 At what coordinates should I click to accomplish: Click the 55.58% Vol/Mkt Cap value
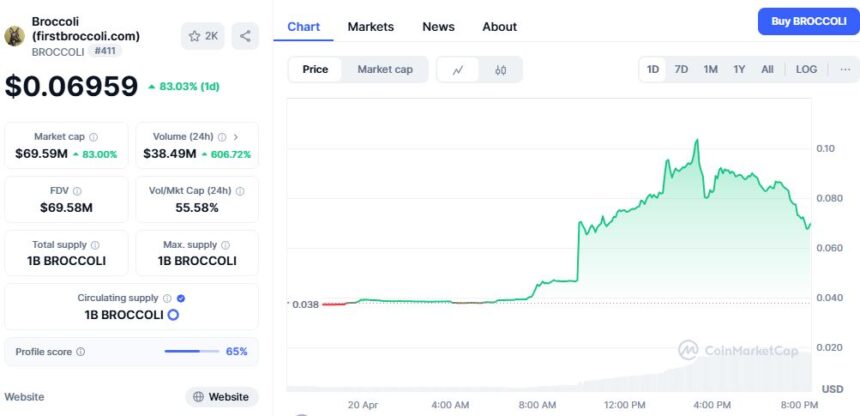(197, 207)
